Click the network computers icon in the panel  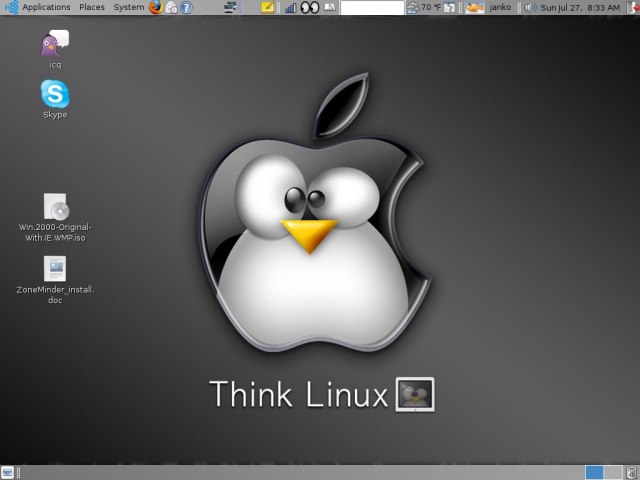pyautogui.click(x=230, y=7)
